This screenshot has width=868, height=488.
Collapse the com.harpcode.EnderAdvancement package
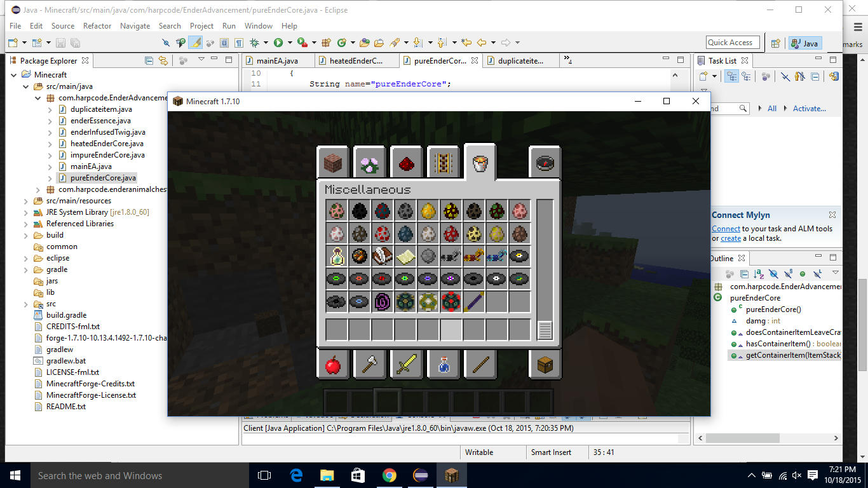click(37, 97)
